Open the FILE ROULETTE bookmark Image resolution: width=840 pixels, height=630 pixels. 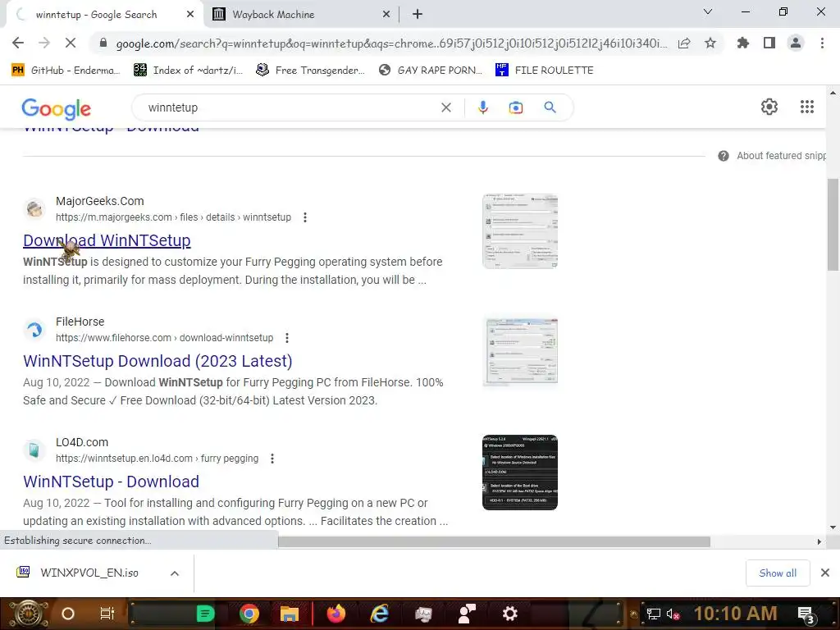tap(545, 71)
